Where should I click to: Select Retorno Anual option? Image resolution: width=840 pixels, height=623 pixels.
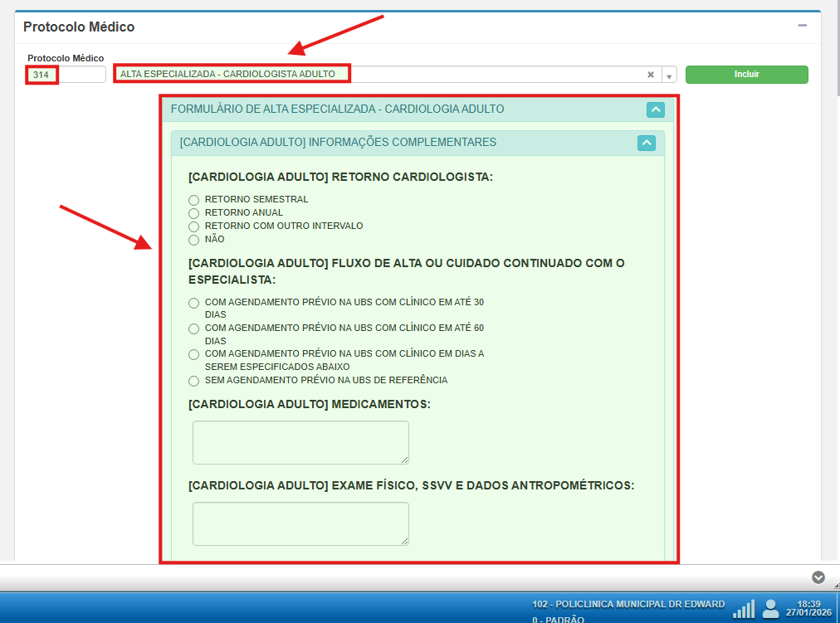point(194,213)
